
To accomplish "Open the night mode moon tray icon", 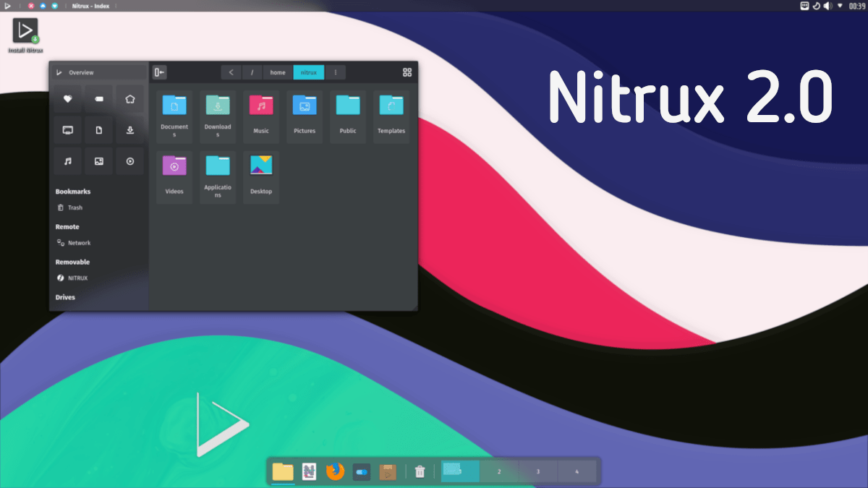I will pos(816,6).
